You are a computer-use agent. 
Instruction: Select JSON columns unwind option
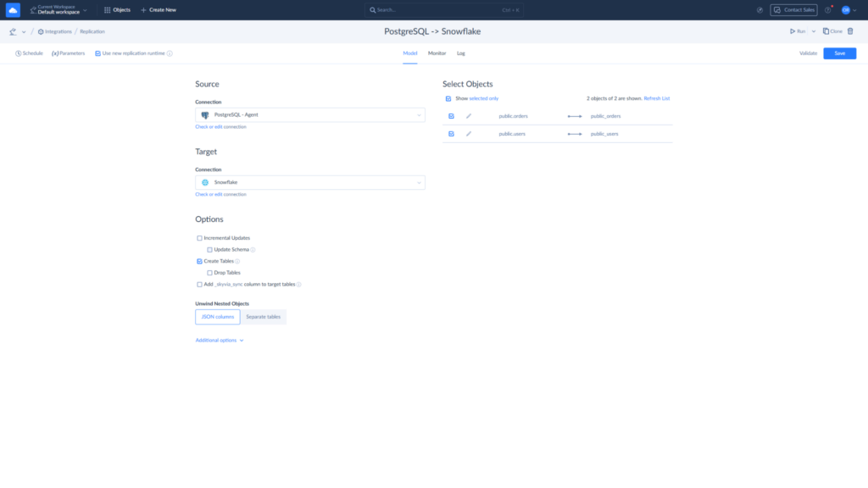(x=218, y=317)
